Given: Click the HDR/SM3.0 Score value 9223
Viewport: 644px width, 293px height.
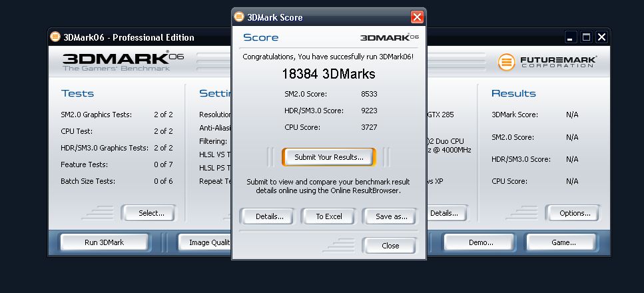Looking at the screenshot, I should 369,111.
